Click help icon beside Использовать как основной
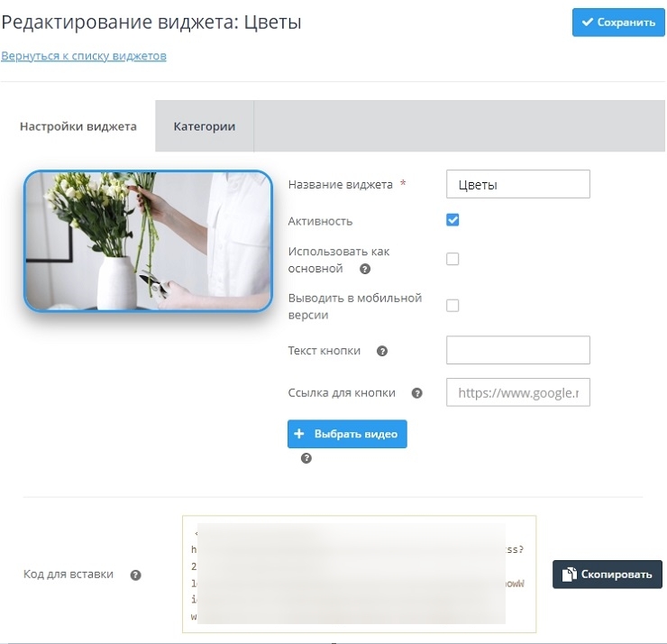Image resolution: width=667 pixels, height=644 pixels. pos(365,269)
